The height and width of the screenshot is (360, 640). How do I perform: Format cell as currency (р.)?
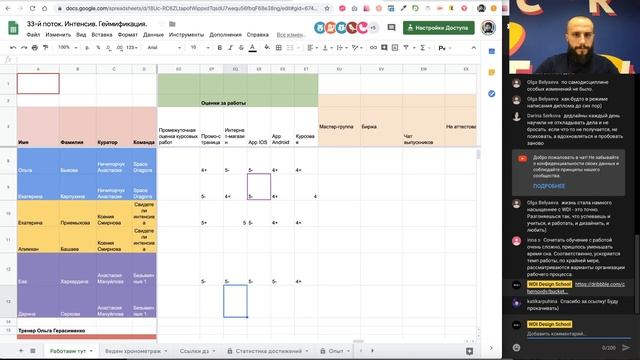[x=87, y=48]
